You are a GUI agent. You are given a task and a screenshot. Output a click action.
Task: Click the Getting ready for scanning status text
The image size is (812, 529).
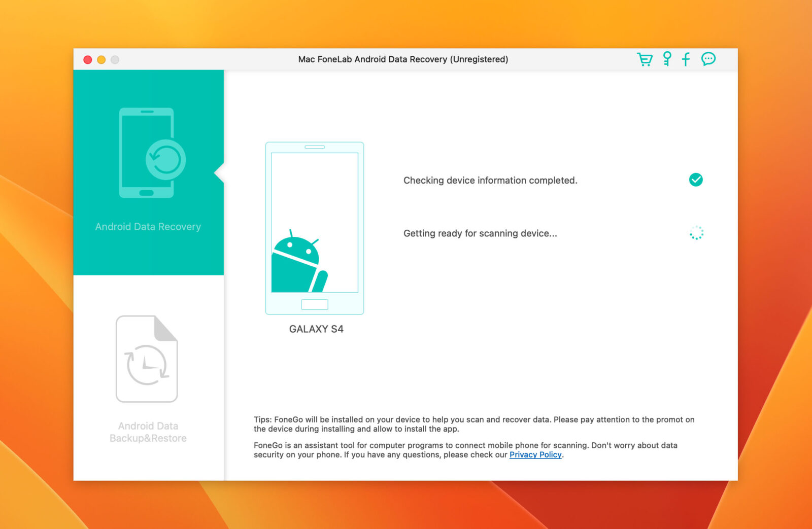click(480, 233)
